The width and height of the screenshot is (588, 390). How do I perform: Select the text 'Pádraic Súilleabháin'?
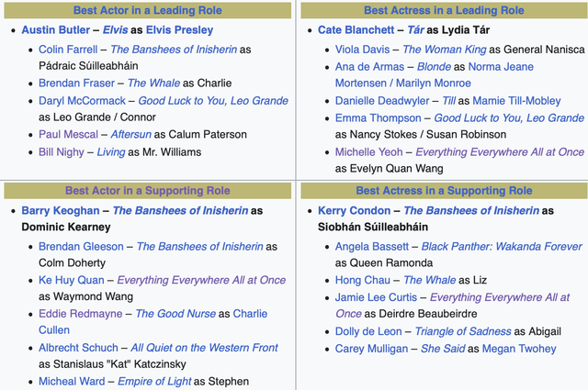click(88, 66)
